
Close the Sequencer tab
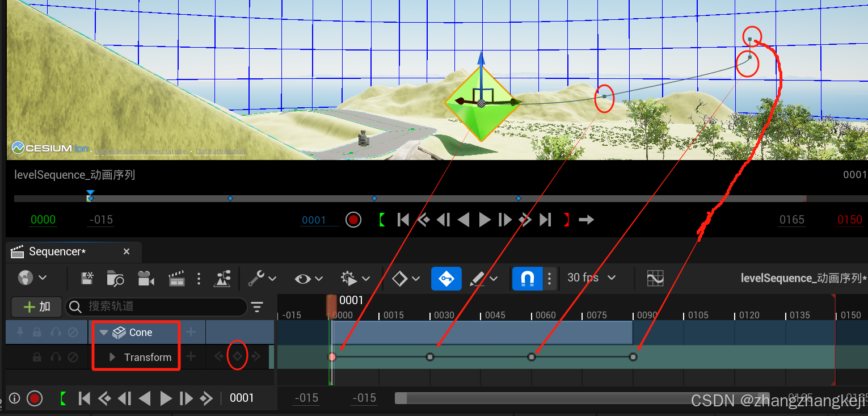tap(127, 251)
